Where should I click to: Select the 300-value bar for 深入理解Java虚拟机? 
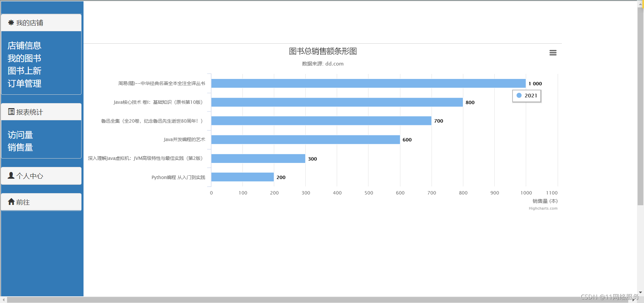click(x=258, y=159)
